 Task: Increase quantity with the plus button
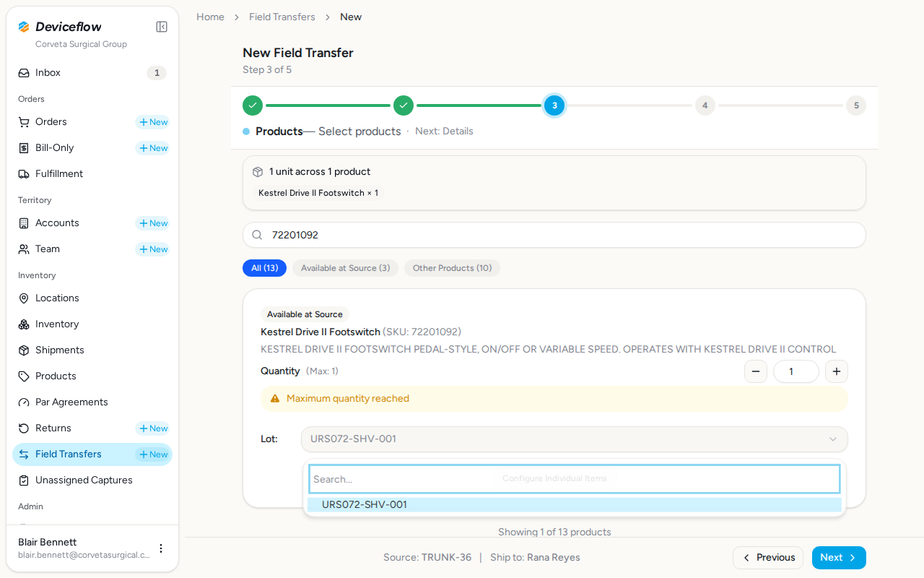837,371
